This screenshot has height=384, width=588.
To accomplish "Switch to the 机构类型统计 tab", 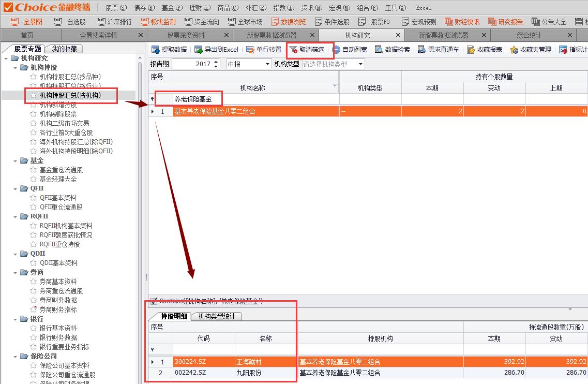I will 216,316.
